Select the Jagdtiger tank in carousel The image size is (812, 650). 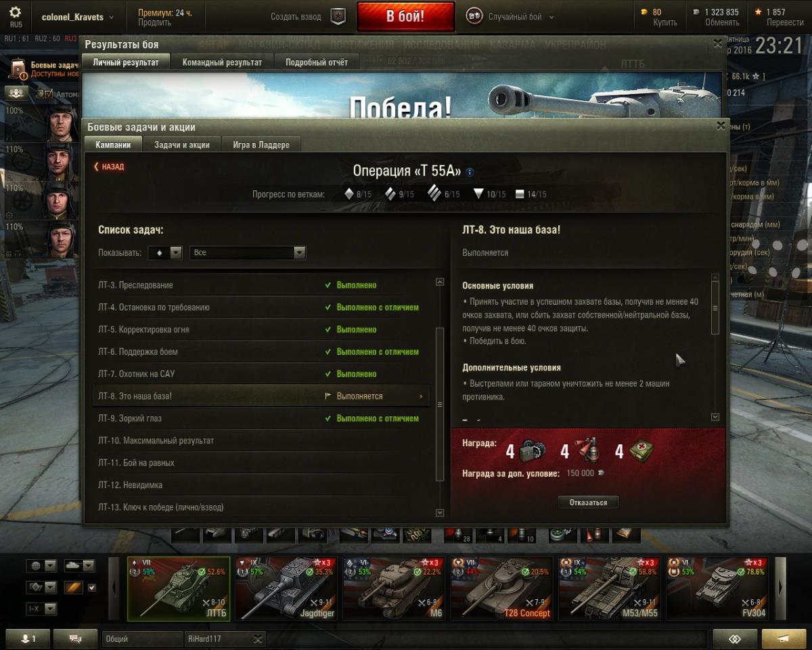[286, 588]
